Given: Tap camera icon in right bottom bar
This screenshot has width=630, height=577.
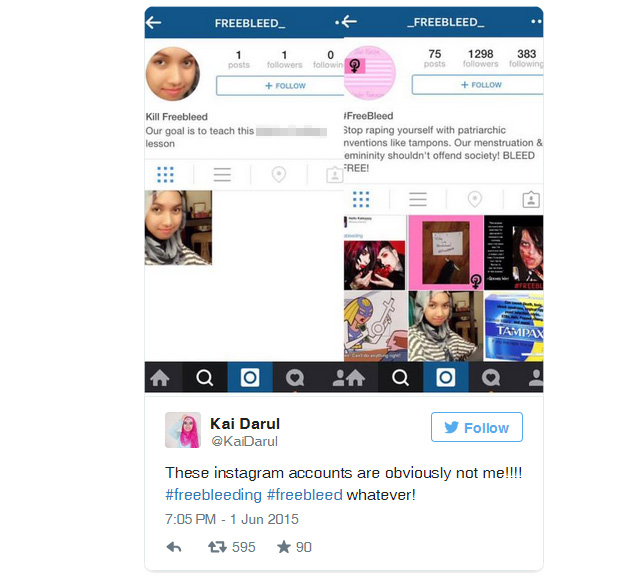Looking at the screenshot, I should [x=446, y=377].
